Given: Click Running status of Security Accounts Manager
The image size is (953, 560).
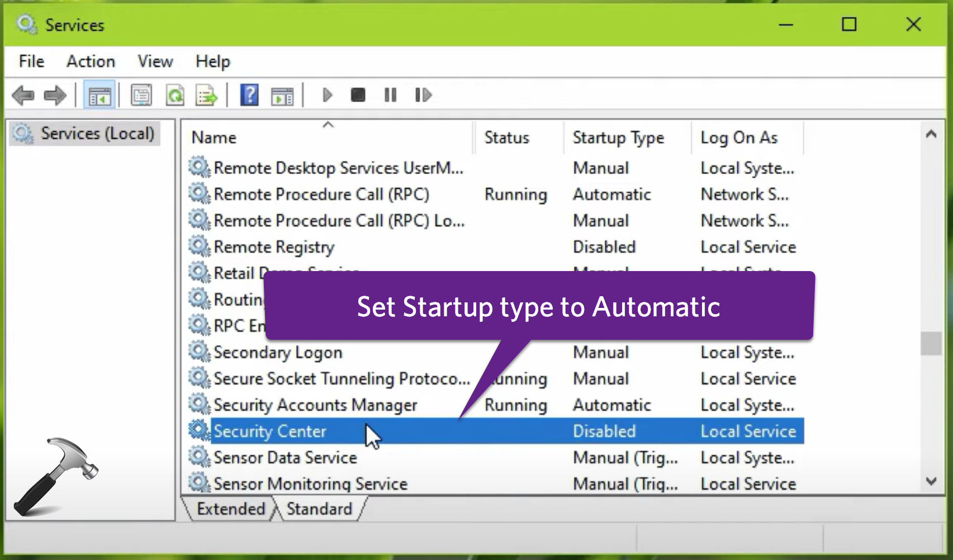Looking at the screenshot, I should (515, 405).
